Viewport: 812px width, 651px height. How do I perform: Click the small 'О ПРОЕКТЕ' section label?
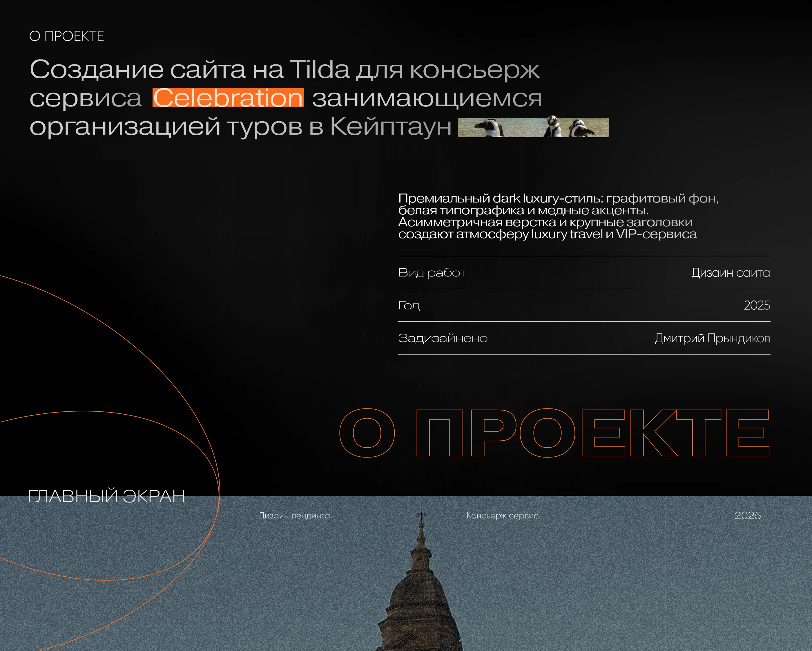[67, 36]
